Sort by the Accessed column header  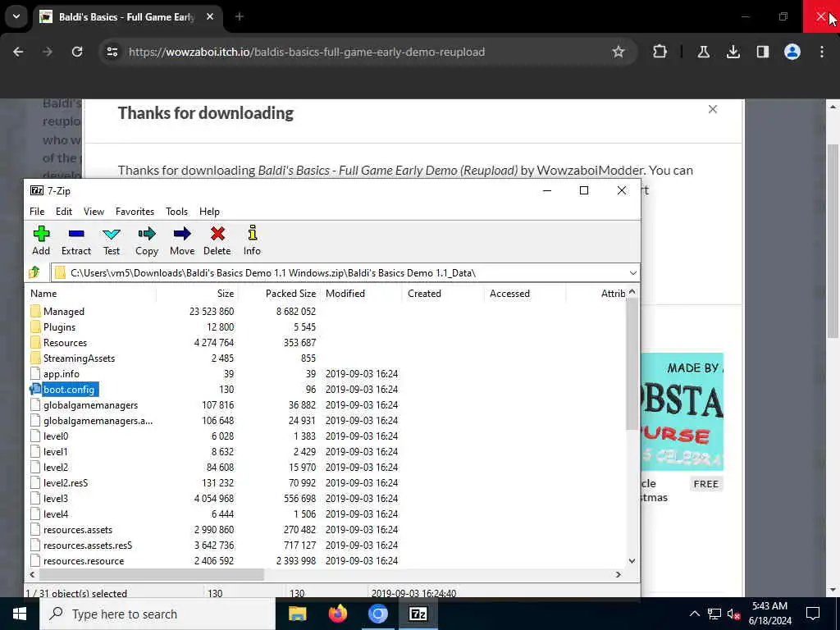point(525,294)
